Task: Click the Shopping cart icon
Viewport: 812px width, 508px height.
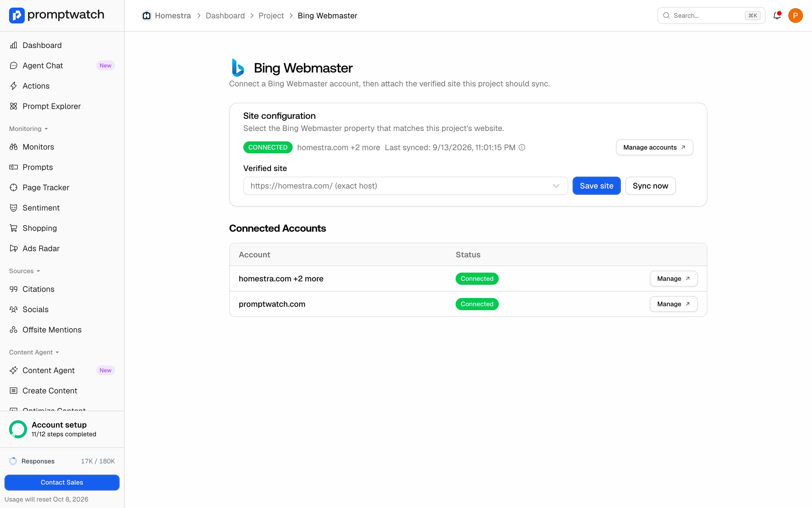Action: click(x=14, y=228)
